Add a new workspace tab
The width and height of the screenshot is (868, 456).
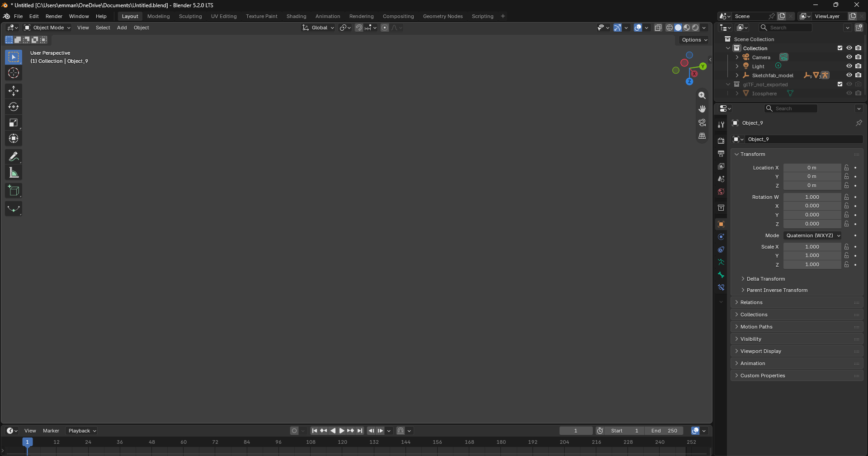point(503,16)
